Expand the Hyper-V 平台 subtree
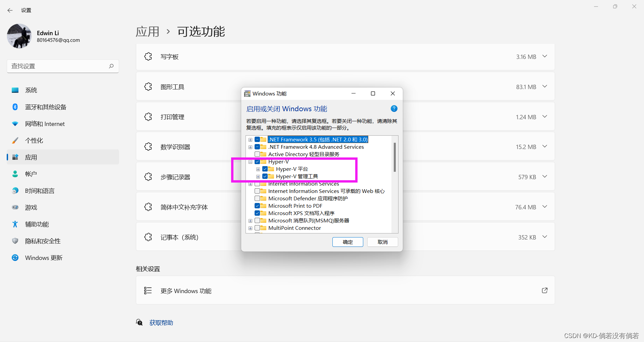 pos(258,169)
